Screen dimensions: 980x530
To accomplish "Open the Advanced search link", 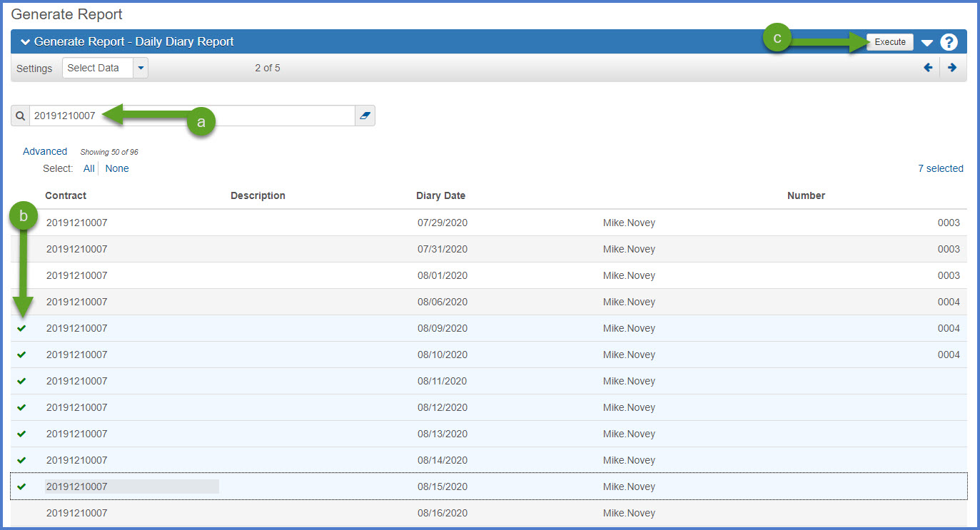I will 45,151.
